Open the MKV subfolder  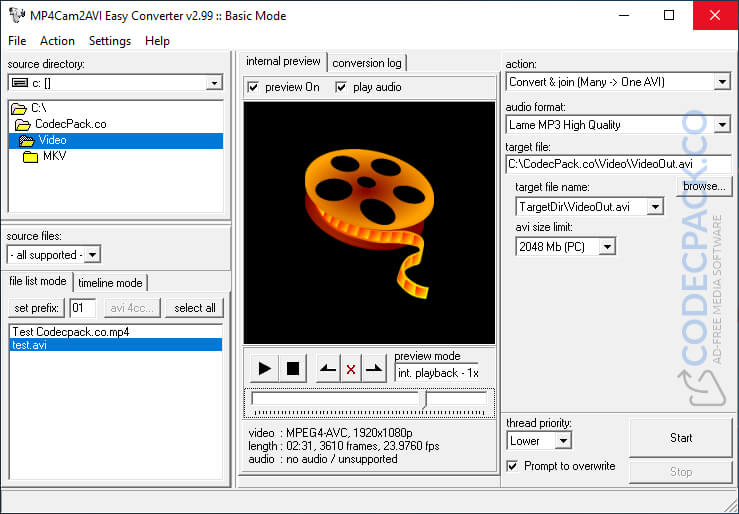pos(45,156)
